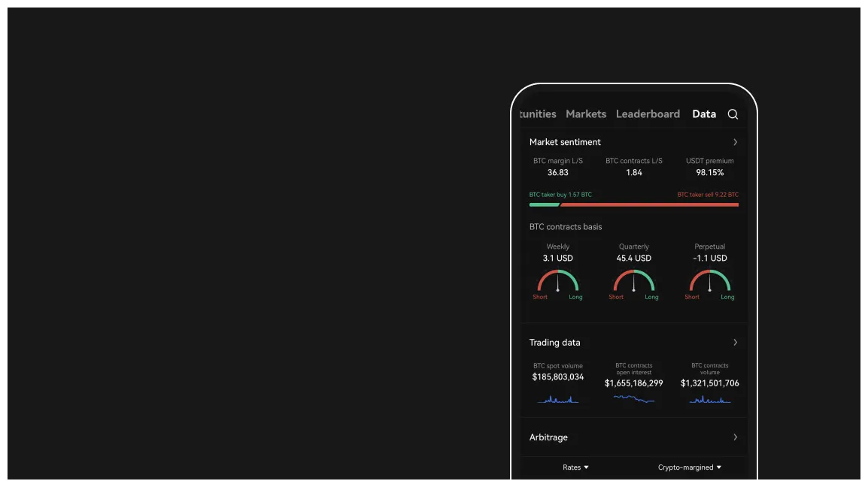Image resolution: width=868 pixels, height=487 pixels.
Task: Click the BTC margin L/S value 36.83
Action: tap(558, 173)
